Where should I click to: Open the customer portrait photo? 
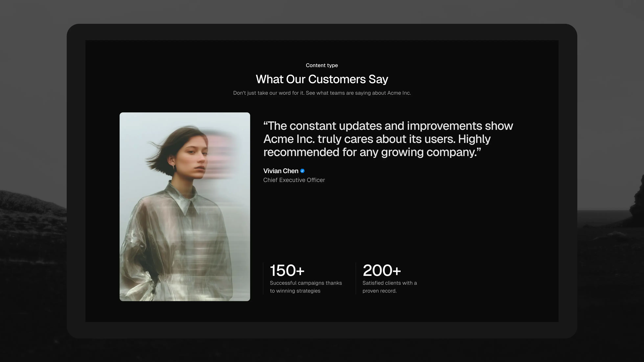[x=185, y=207]
